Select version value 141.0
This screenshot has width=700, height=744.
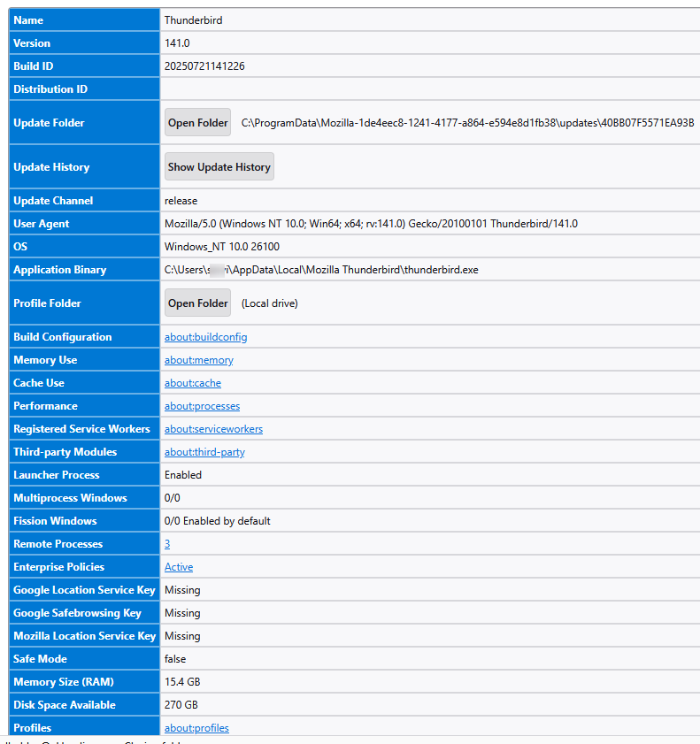177,43
